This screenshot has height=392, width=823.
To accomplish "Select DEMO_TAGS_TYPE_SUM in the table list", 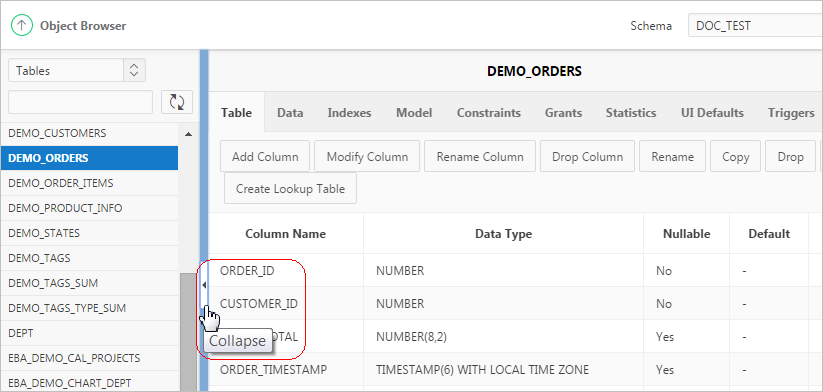I will [x=89, y=308].
